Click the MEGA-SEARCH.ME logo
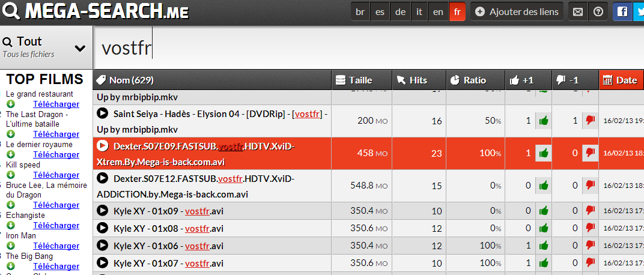The width and height of the screenshot is (644, 275). pos(94,11)
